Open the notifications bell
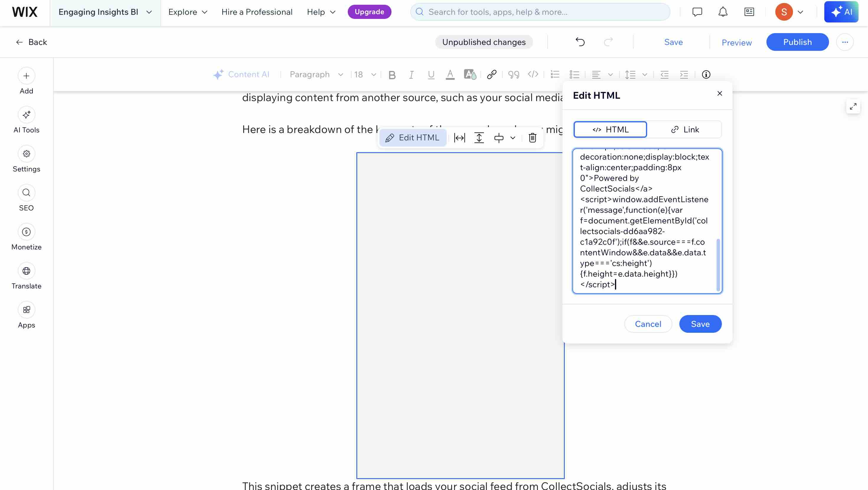Screen dimensions: 868x490 click(x=723, y=12)
